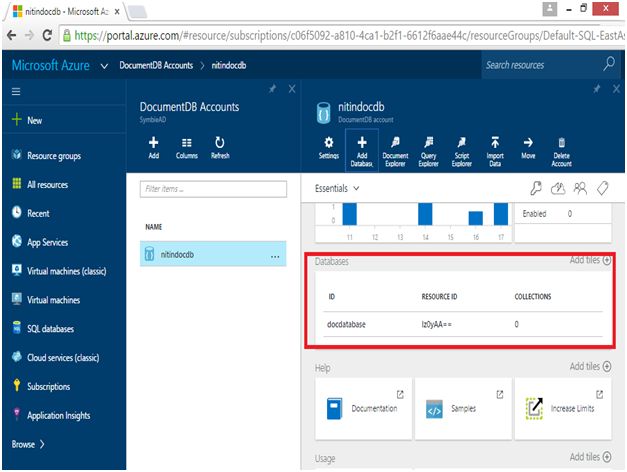Open the Keys icon in Essentials bar
This screenshot has width=627, height=472.
(536, 188)
